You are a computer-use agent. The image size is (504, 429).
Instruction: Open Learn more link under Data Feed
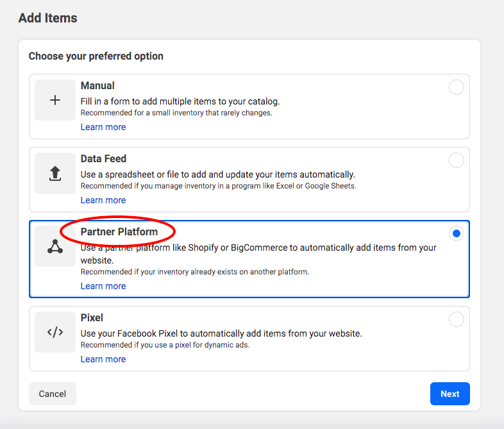coord(103,200)
